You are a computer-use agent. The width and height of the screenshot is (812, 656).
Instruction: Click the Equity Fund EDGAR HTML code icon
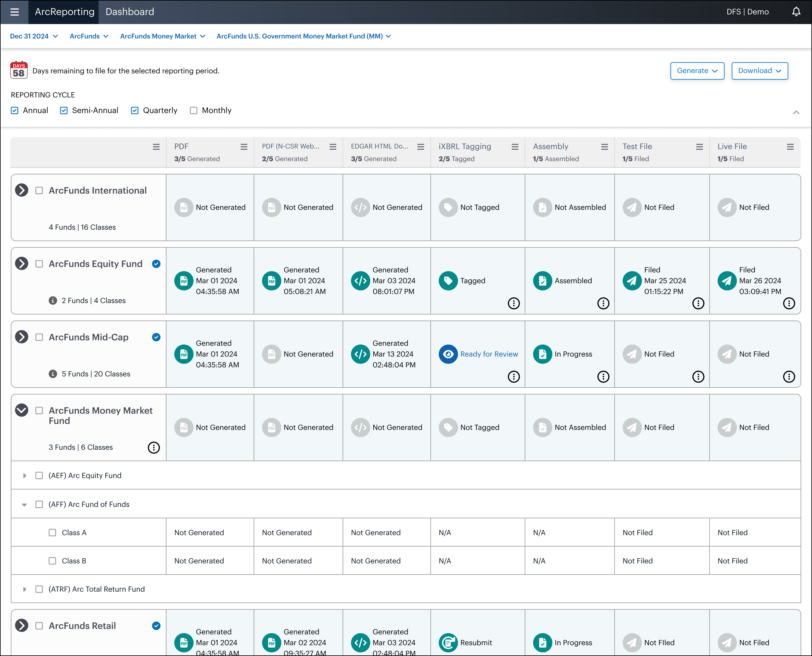point(360,281)
